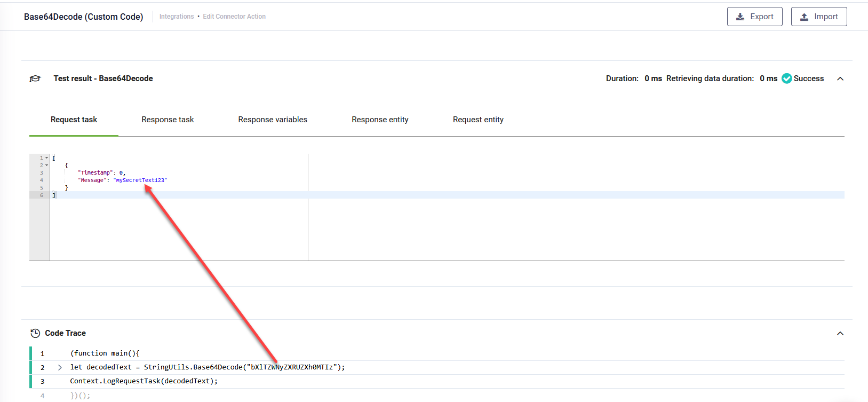Screen dimensions: 868x402
Task: Open the Integrations breadcrumb link
Action: click(177, 17)
